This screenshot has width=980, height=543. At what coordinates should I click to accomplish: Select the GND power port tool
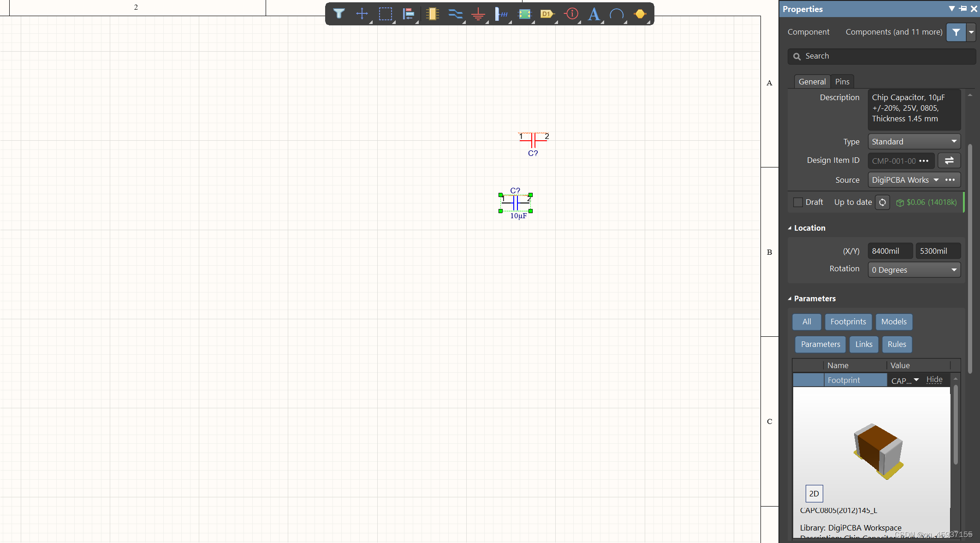tap(478, 14)
